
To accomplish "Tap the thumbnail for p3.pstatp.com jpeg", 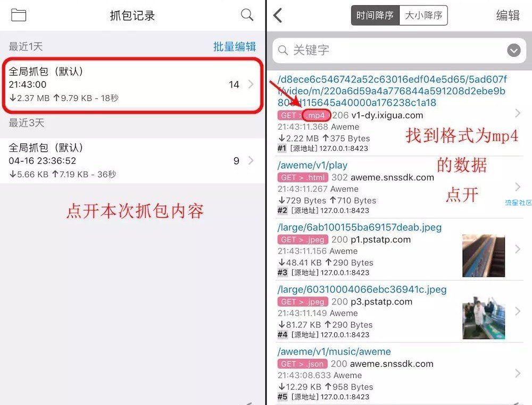I will point(484,318).
